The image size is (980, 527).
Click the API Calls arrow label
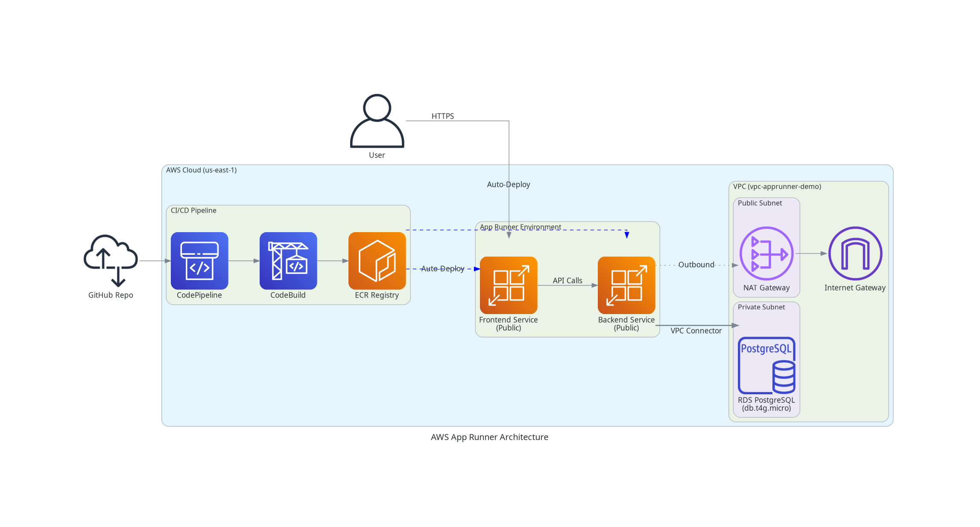tap(567, 280)
